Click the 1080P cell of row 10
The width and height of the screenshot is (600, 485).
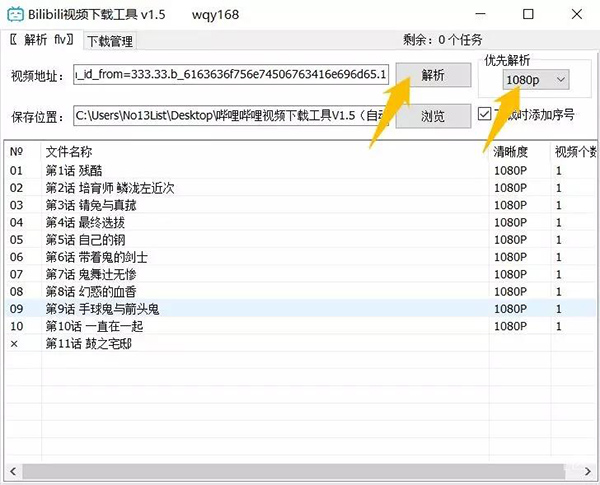pos(510,326)
